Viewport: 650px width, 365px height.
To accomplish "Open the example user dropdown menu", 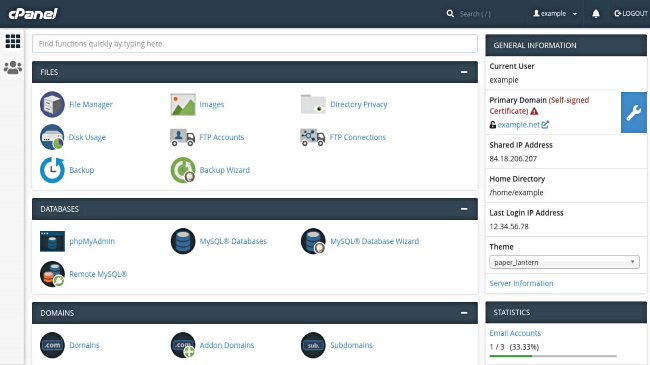I will [555, 14].
